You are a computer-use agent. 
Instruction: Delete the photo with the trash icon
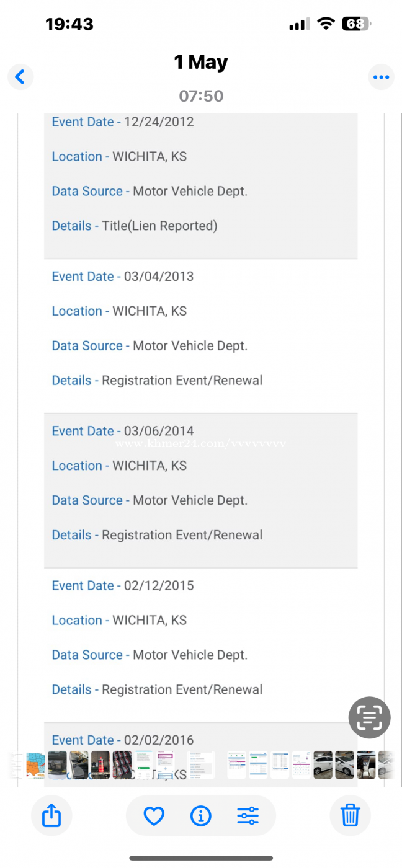[x=350, y=815]
